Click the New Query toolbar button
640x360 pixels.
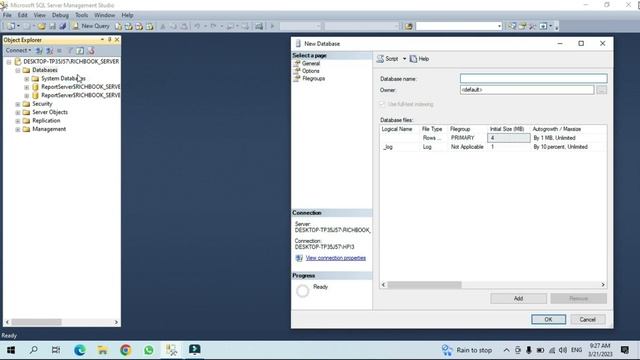pyautogui.click(x=91, y=26)
